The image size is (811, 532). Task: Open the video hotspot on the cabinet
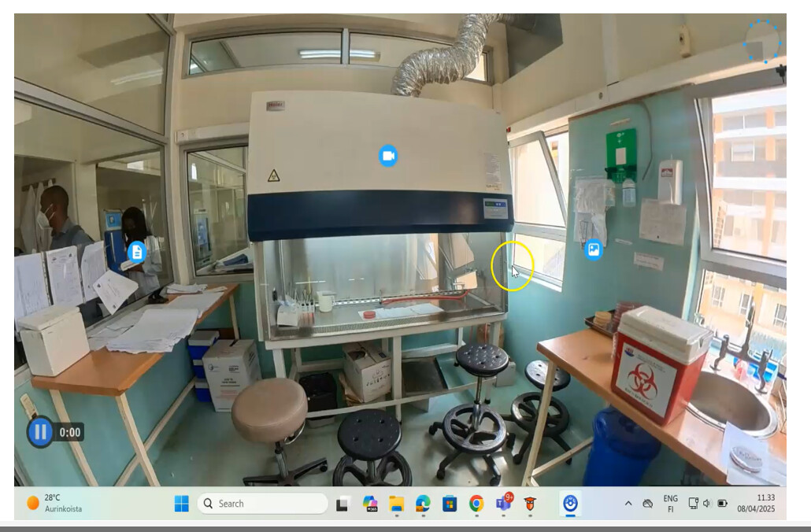click(387, 156)
